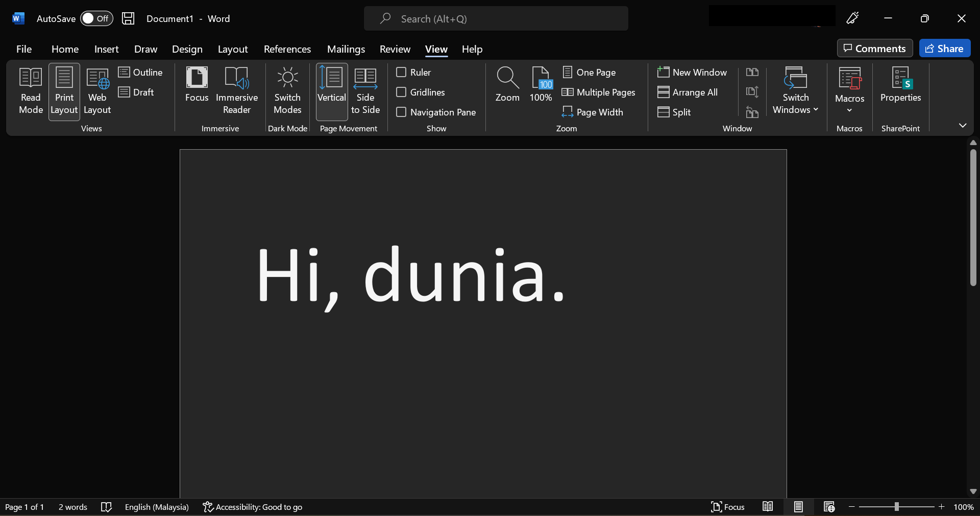
Task: Set zoom to 100% in ribbon
Action: [x=541, y=85]
